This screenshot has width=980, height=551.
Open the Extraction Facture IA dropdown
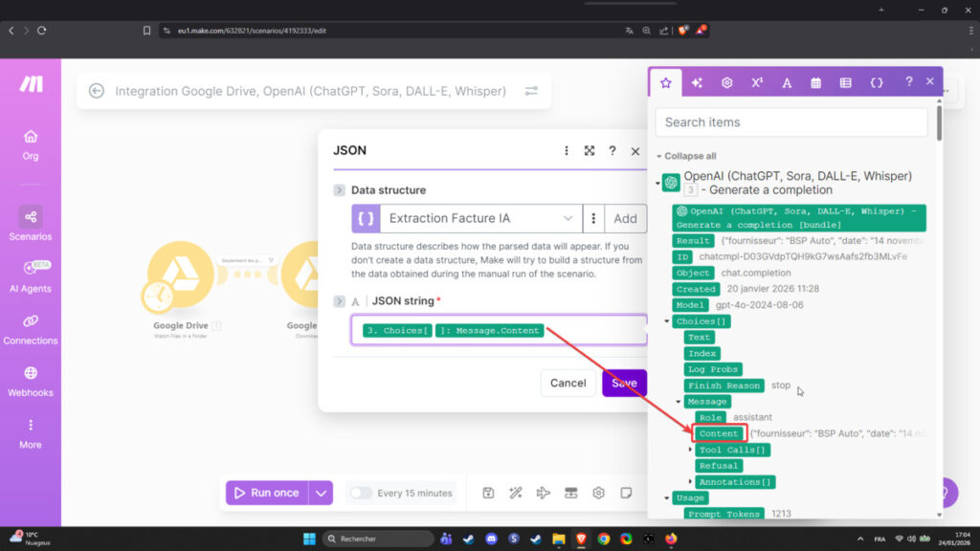click(467, 218)
